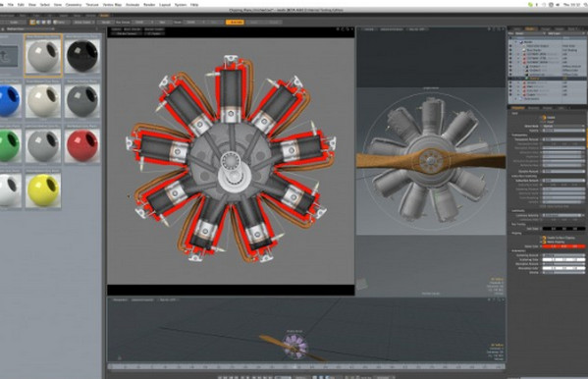Open the Properties tab

[x=518, y=108]
